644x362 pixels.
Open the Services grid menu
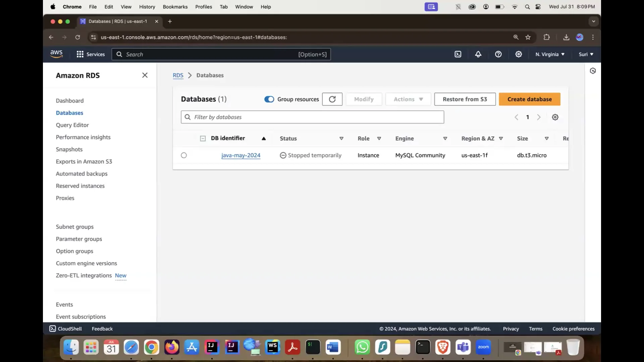coord(80,54)
